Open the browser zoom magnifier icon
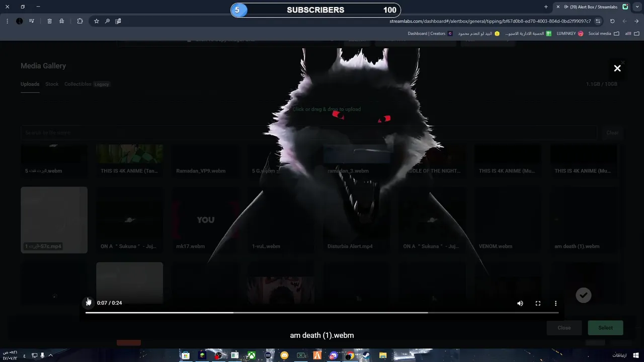The width and height of the screenshot is (644, 362). coord(107,21)
